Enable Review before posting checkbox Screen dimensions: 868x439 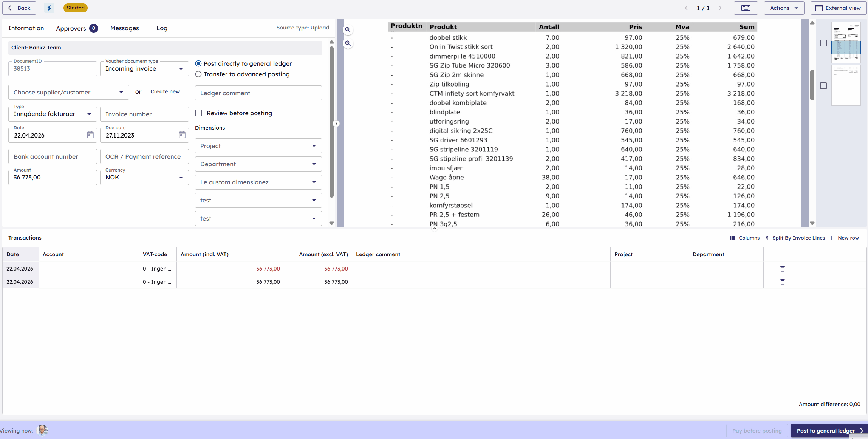coord(199,113)
